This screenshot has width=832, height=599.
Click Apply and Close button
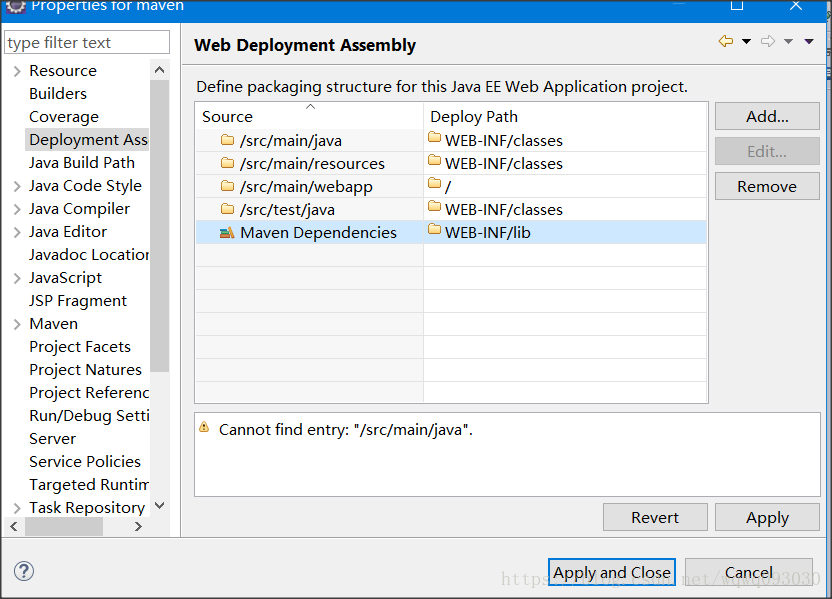(612, 572)
